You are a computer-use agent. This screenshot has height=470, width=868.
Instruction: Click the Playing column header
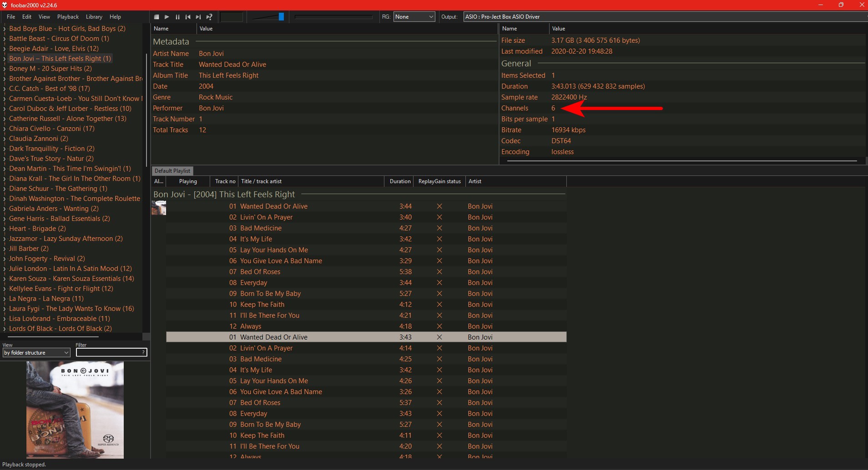[188, 181]
